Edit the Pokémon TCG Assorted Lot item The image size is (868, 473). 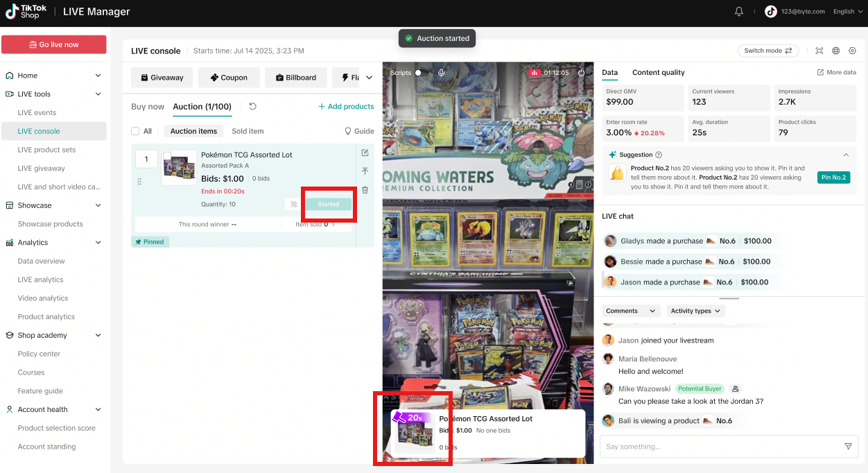pos(365,153)
